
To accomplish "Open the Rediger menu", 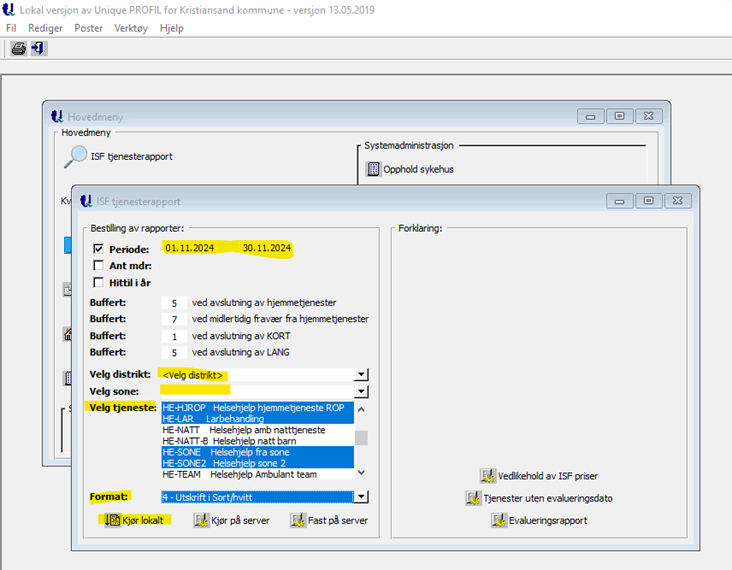I will pyautogui.click(x=45, y=28).
